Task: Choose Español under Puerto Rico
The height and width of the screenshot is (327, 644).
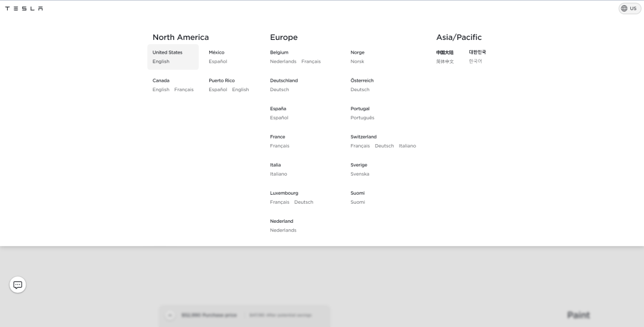Action: click(x=218, y=89)
